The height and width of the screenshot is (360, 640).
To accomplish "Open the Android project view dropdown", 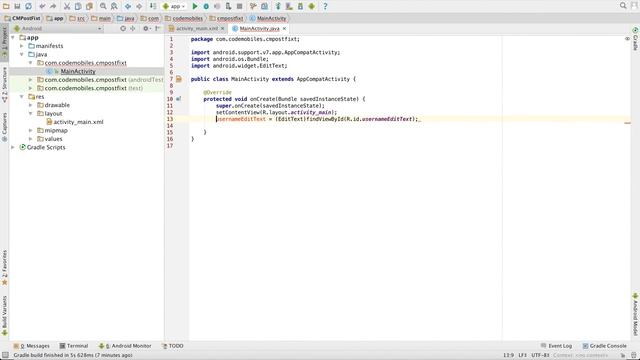I will (58, 29).
